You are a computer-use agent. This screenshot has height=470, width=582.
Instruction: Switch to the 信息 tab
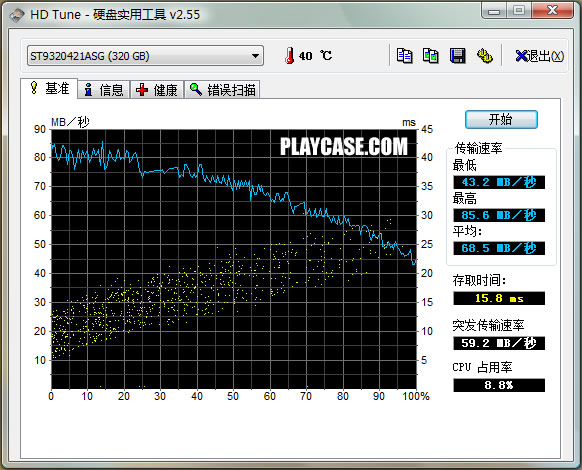pyautogui.click(x=104, y=89)
